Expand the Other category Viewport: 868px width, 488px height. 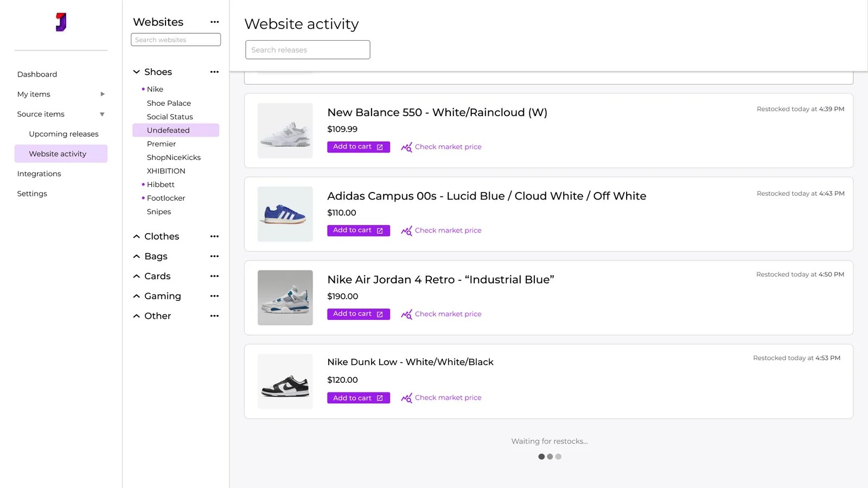137,316
